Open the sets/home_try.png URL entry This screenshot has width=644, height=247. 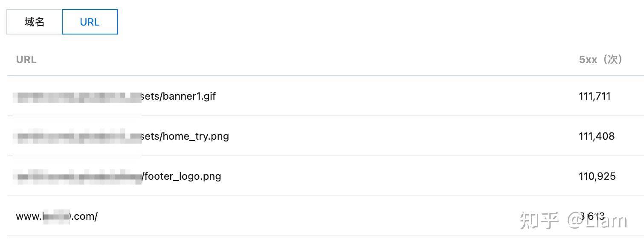click(x=185, y=136)
